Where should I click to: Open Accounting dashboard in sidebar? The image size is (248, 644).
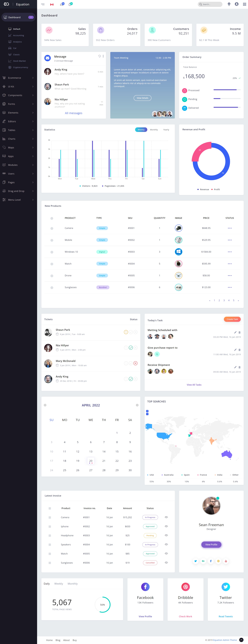pos(18,36)
